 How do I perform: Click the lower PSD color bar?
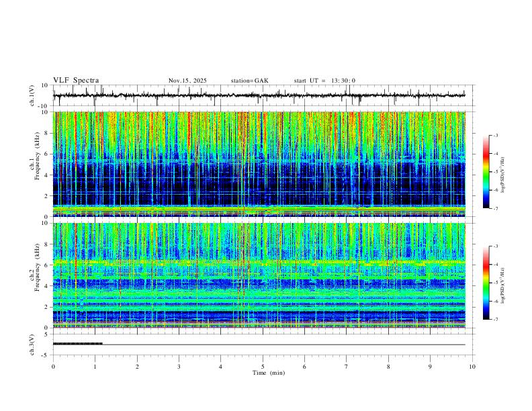pos(486,283)
